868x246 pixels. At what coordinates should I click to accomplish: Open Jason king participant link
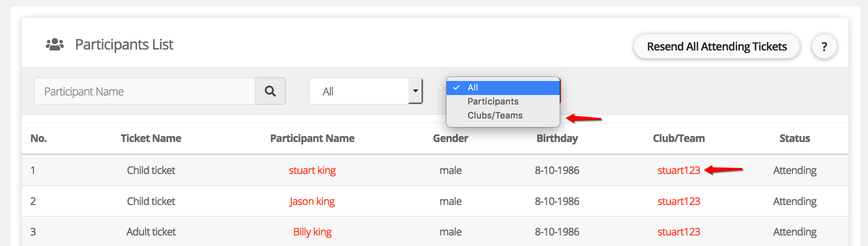312,201
